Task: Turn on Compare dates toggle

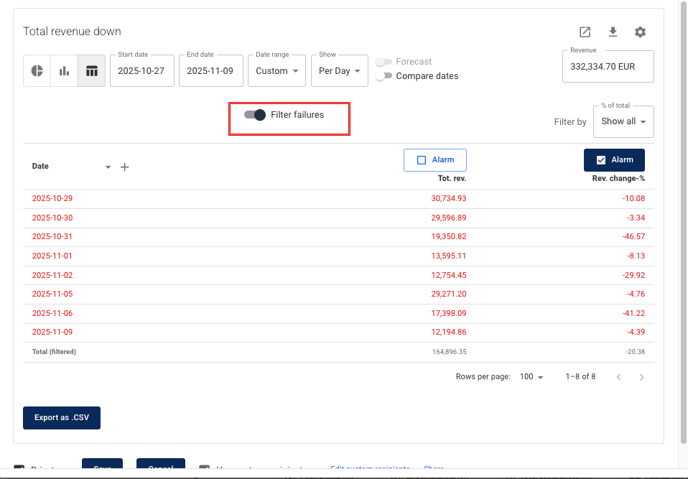Action: coord(384,76)
